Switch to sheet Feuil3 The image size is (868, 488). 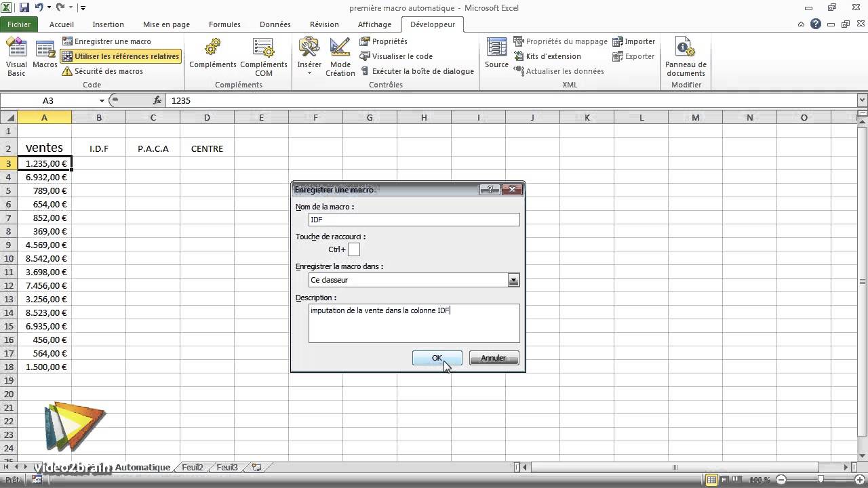tap(227, 467)
